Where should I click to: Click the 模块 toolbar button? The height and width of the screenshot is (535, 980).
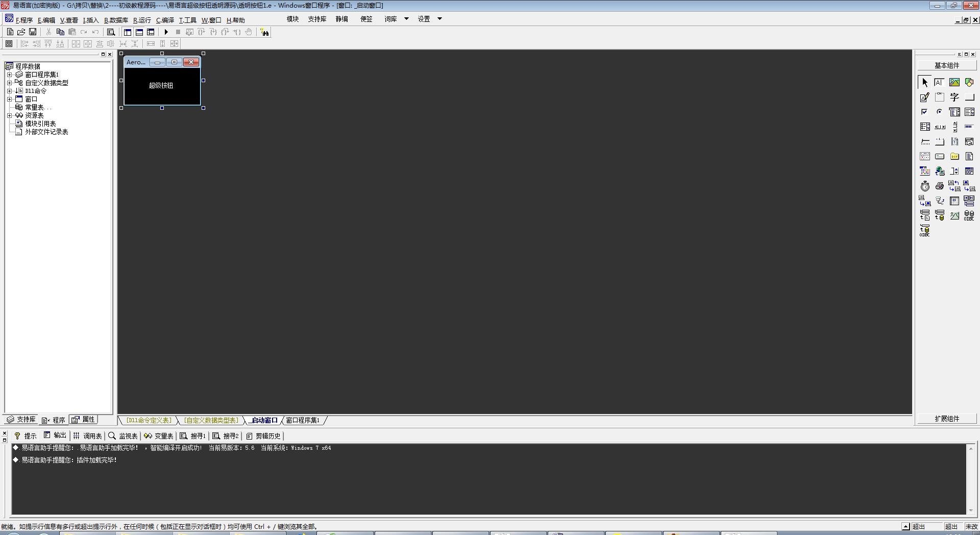[292, 19]
